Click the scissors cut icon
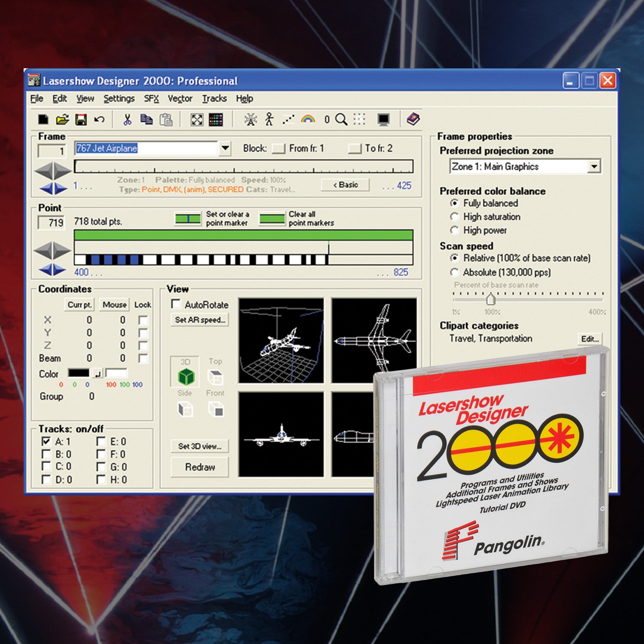Image resolution: width=644 pixels, height=644 pixels. tap(127, 120)
